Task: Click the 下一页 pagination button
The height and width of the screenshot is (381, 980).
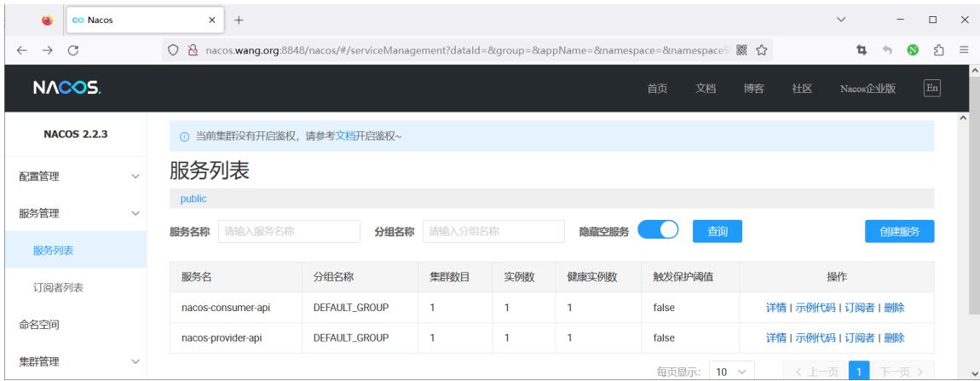Action: click(x=902, y=372)
